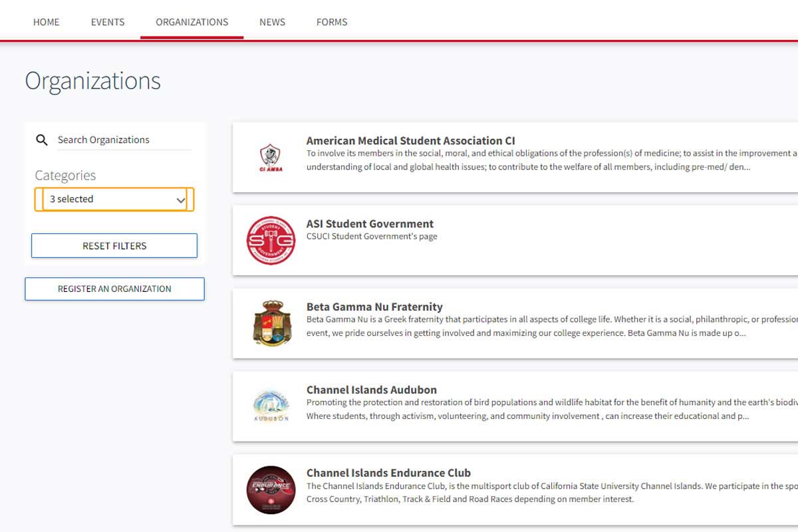Open American Medical Student Association CI title
This screenshot has height=532, width=798.
click(410, 140)
